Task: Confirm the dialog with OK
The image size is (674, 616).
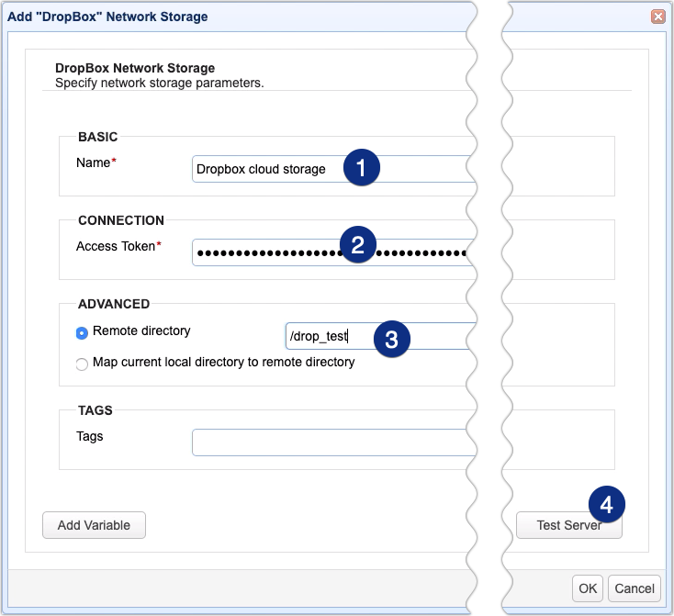Action: [587, 588]
